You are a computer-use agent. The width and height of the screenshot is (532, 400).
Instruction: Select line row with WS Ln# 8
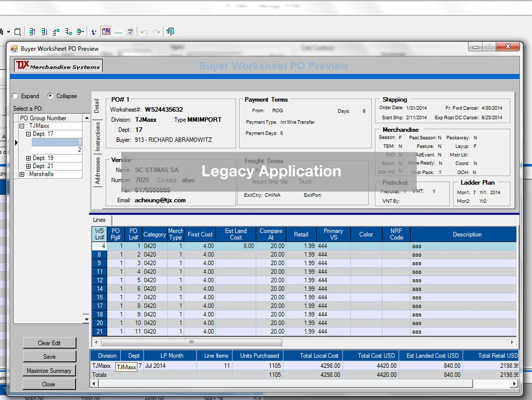click(304, 255)
